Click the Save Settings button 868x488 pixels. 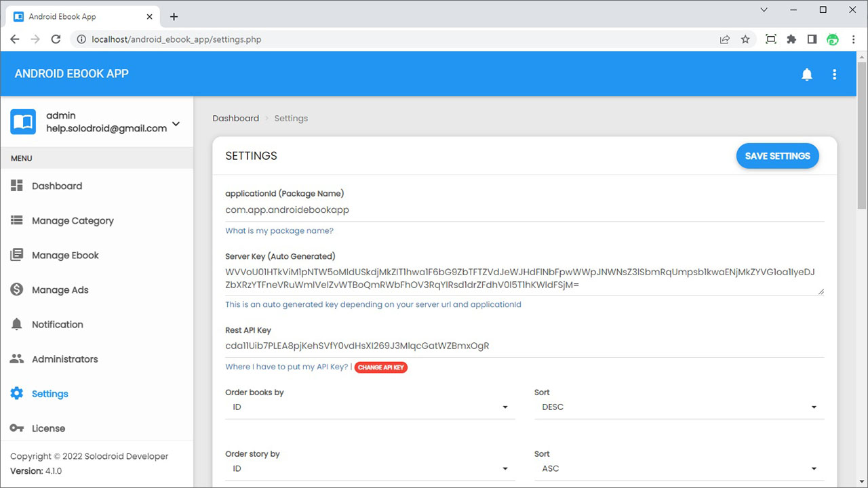point(777,156)
